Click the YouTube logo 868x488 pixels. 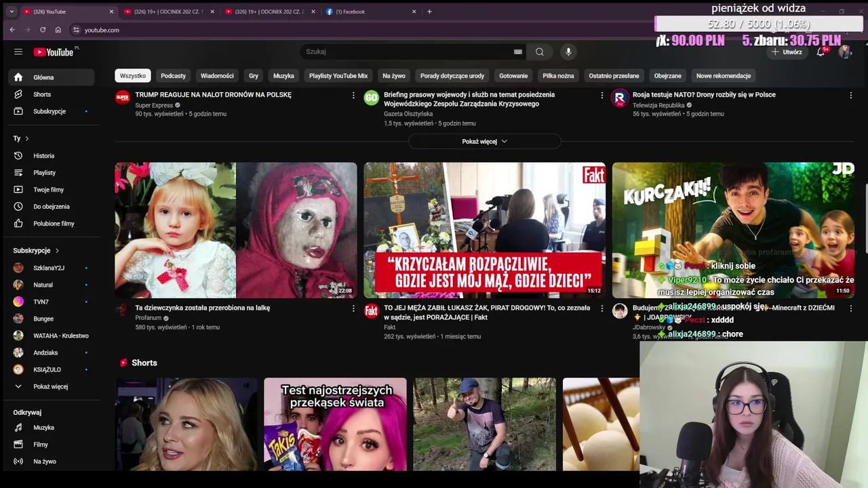(x=54, y=52)
